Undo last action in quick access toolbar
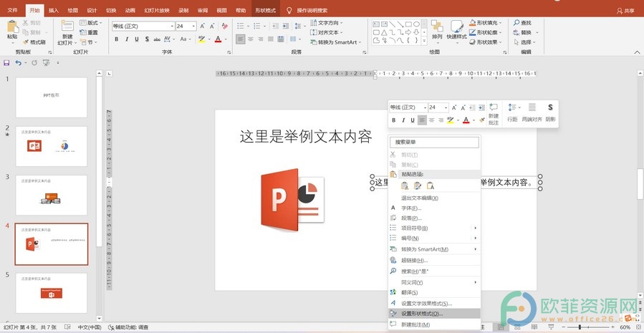Viewport: 644px width, 333px height. [18, 63]
